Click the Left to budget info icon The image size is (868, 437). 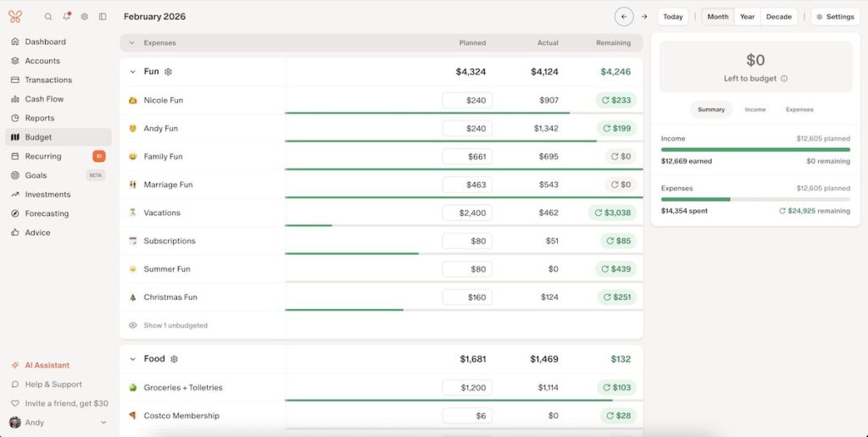click(784, 79)
